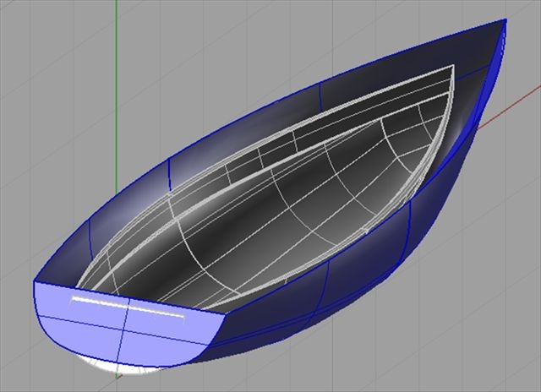
Task: Click the red axis line near the bow
Action: pyautogui.click(x=509, y=107)
